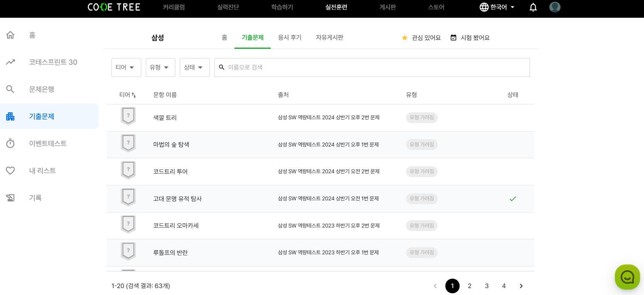
Task: Click the home icon in sidebar
Action: [10, 35]
